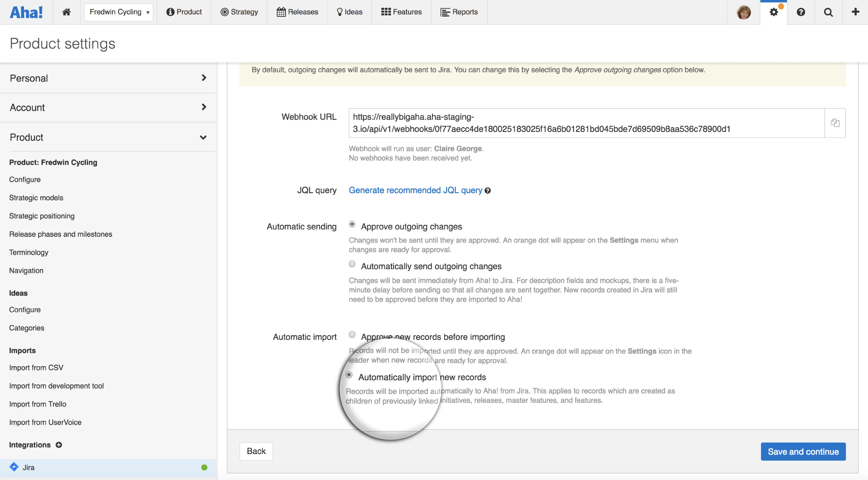The height and width of the screenshot is (480, 868).
Task: Expand the Account settings section
Action: pos(108,107)
